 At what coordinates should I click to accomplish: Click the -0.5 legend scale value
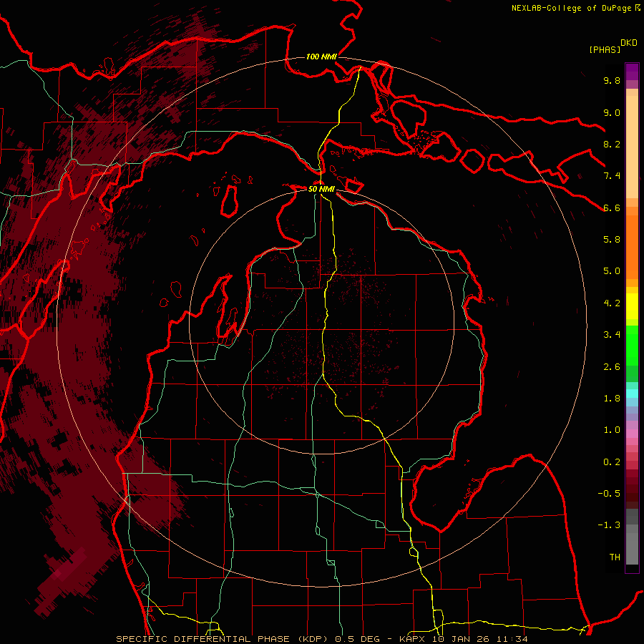point(609,494)
